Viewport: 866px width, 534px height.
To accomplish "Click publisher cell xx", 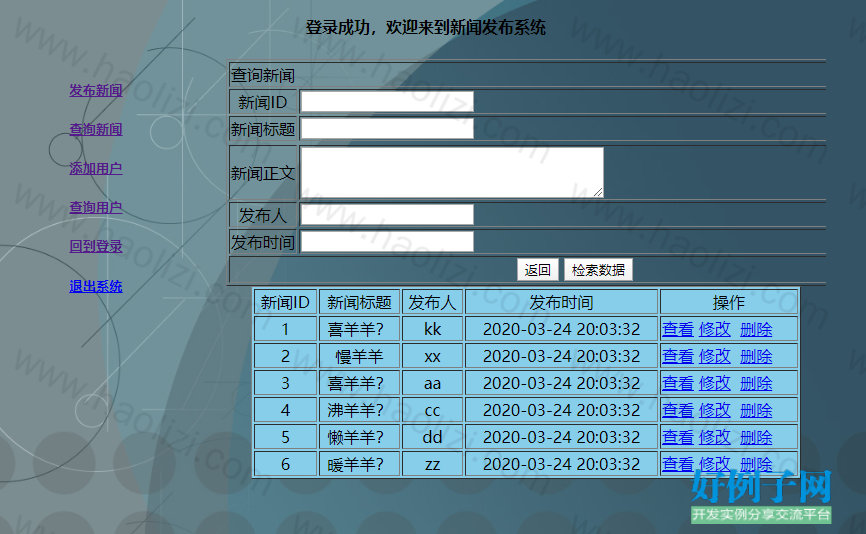I will [432, 356].
